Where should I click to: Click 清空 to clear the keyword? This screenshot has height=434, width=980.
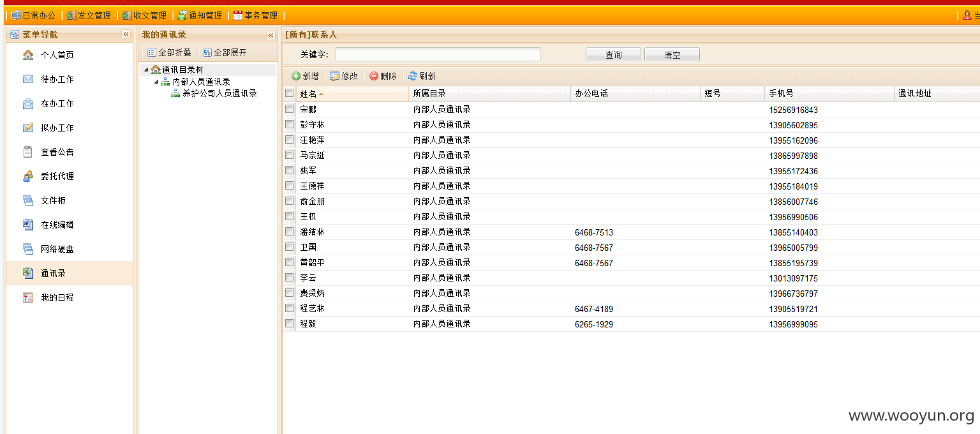tap(671, 54)
